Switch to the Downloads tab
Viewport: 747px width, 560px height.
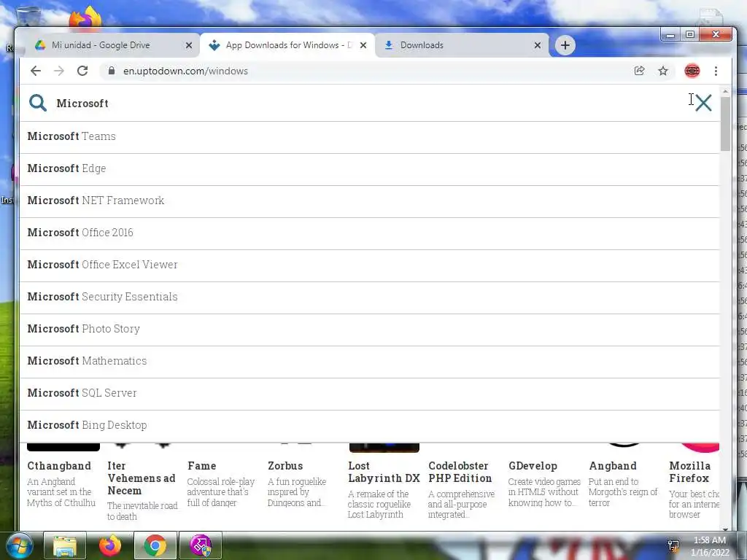click(x=462, y=45)
